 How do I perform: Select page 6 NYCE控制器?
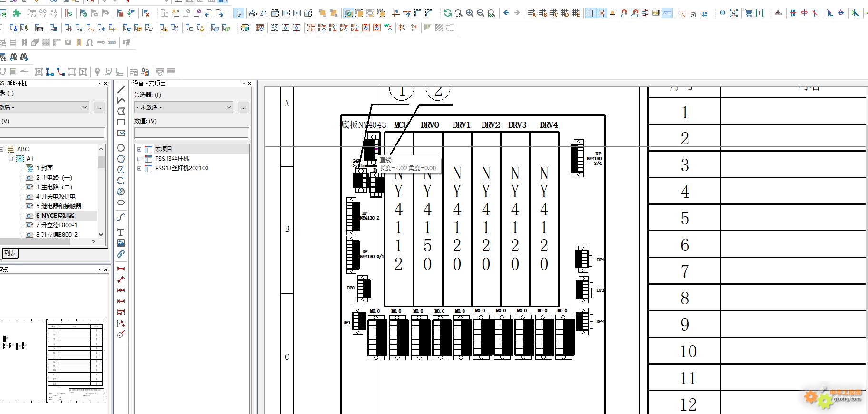click(x=55, y=216)
